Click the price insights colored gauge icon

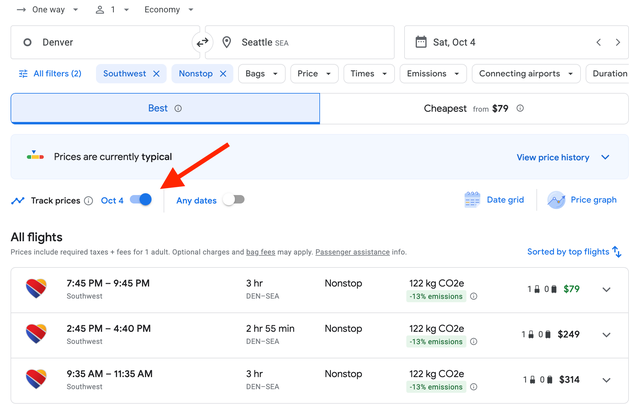coord(35,156)
